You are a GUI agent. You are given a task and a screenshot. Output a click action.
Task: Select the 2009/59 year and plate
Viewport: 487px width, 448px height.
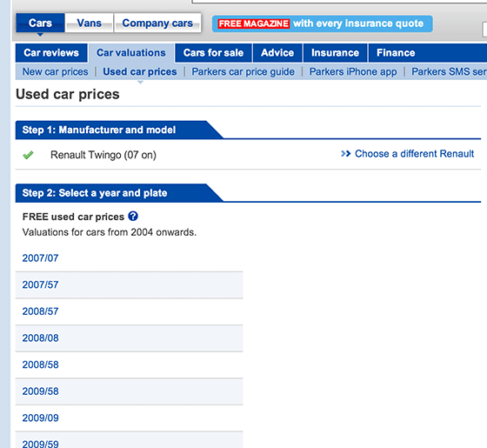[40, 444]
